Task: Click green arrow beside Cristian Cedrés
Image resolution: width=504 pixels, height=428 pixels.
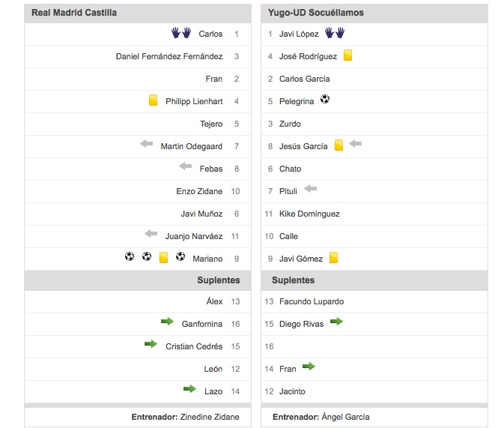Action: pos(151,344)
